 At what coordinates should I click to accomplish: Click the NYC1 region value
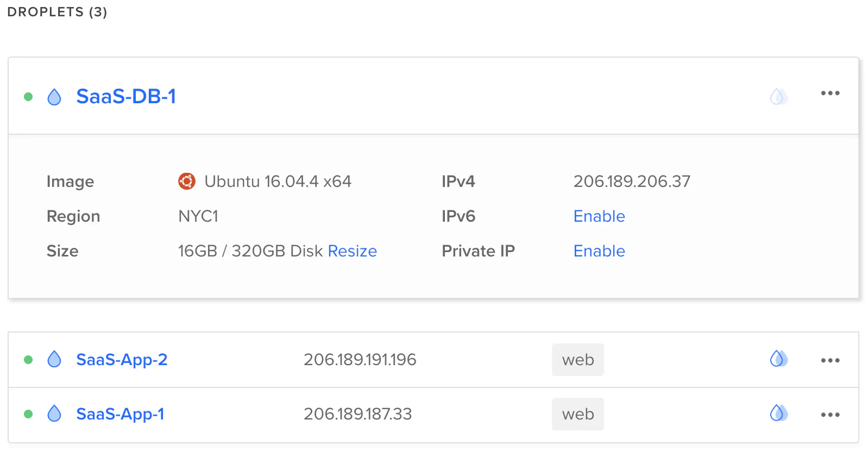(x=198, y=216)
